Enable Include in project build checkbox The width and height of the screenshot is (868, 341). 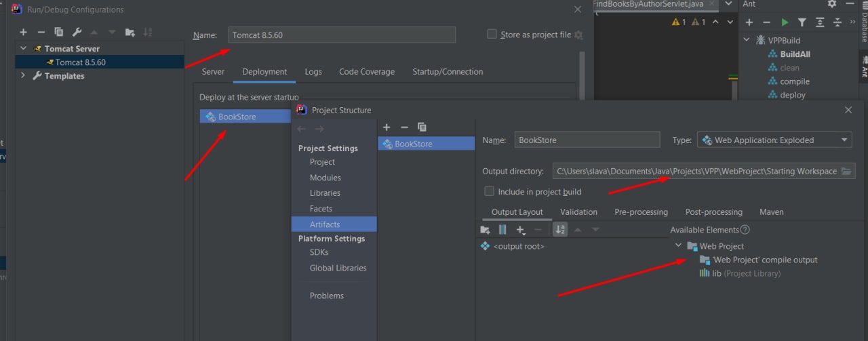[x=489, y=191]
